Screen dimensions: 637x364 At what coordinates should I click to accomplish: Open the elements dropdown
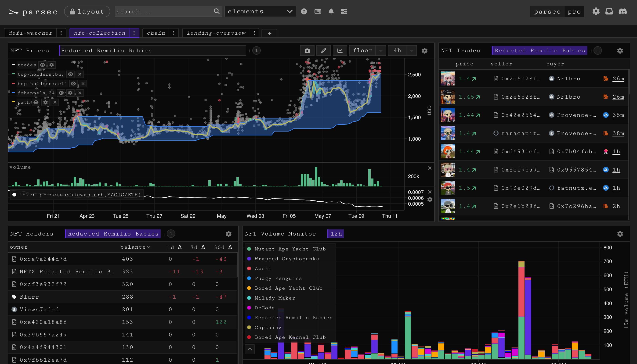[x=260, y=11]
